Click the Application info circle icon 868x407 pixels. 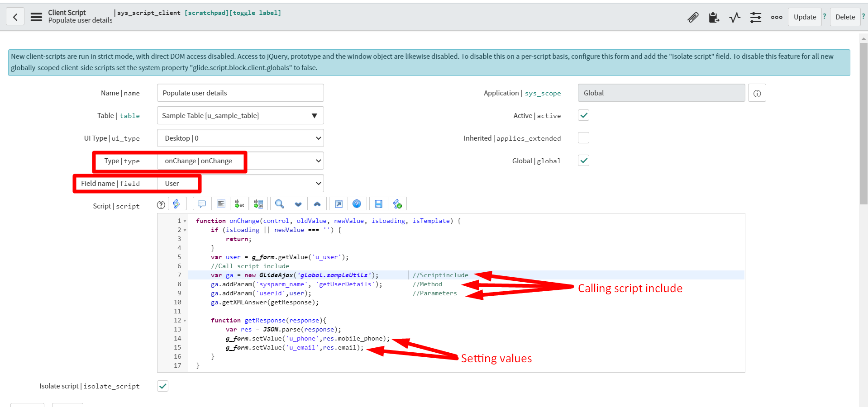757,93
